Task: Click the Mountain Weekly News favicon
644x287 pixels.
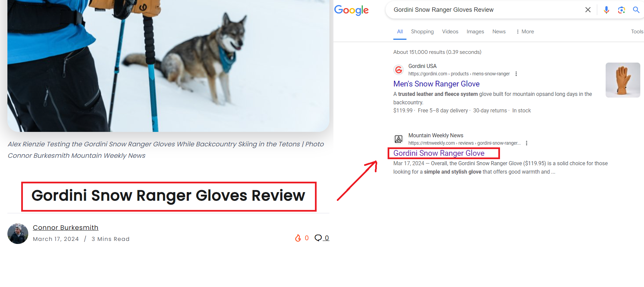Action: [x=399, y=139]
